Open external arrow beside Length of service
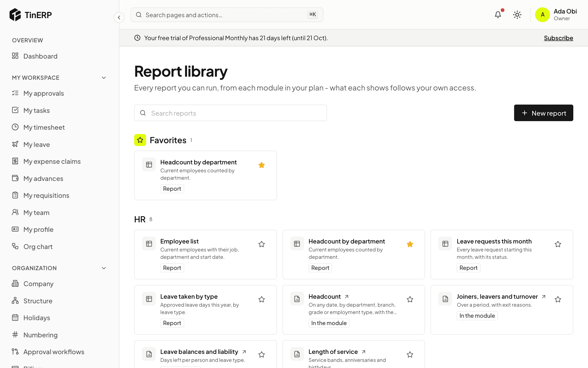 pyautogui.click(x=364, y=352)
